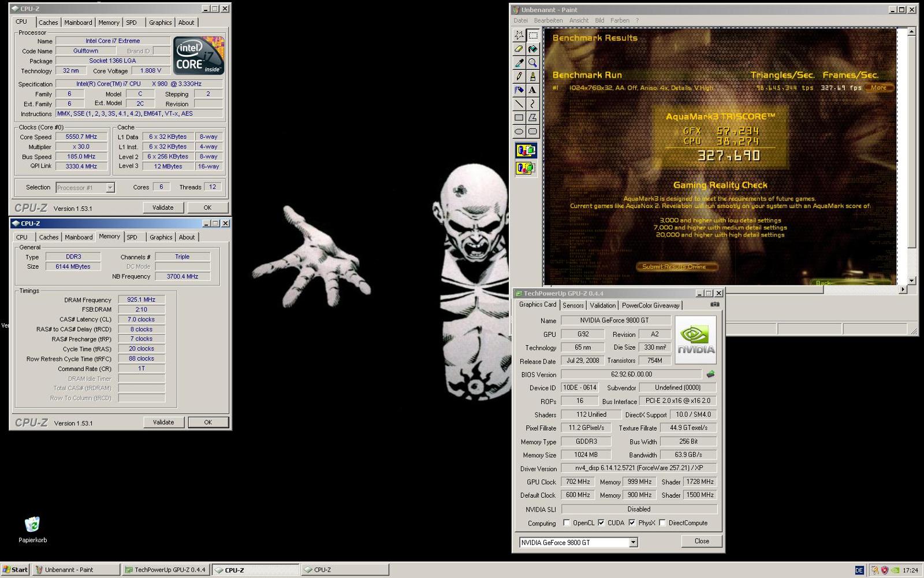Switch to TechPowerUp GPU-Z taskbar button
The image size is (924, 578).
(x=165, y=570)
